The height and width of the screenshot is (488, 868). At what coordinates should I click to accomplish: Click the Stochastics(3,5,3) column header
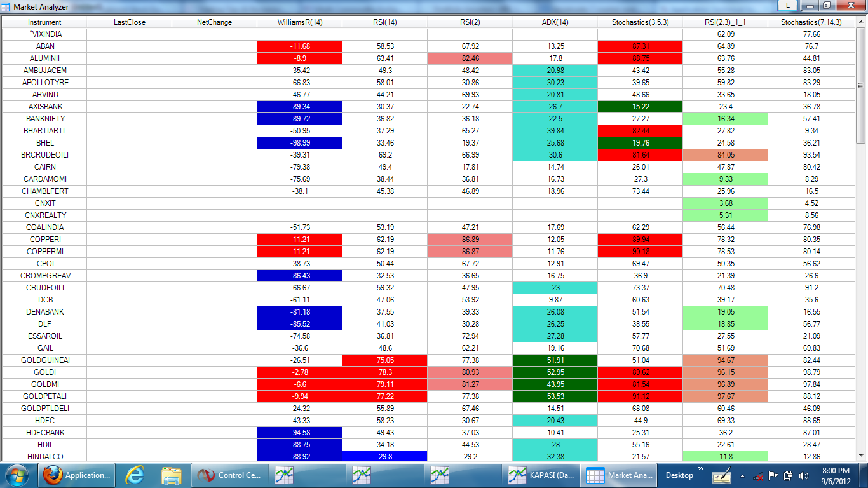click(x=641, y=22)
